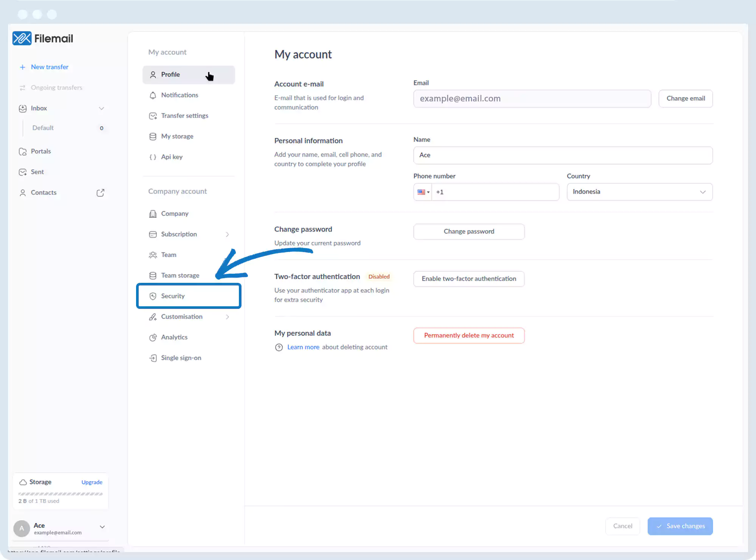The image size is (756, 560).
Task: Click the Api key braces icon
Action: tap(153, 157)
